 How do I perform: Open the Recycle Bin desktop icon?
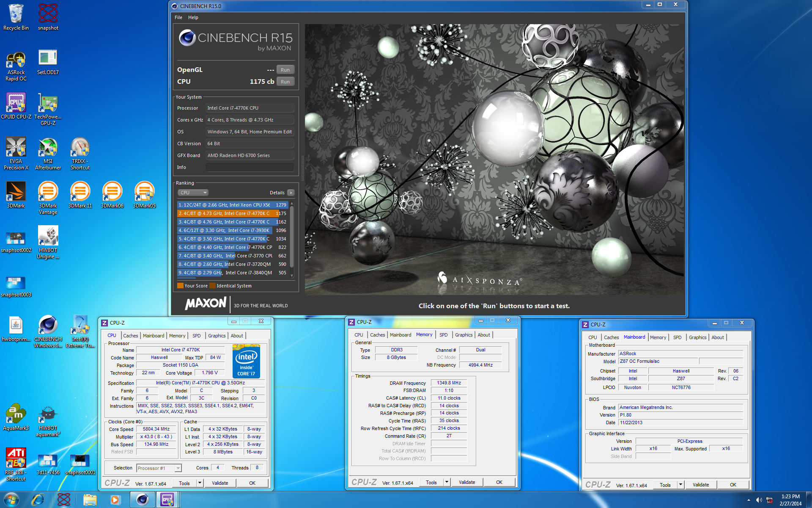[16, 17]
